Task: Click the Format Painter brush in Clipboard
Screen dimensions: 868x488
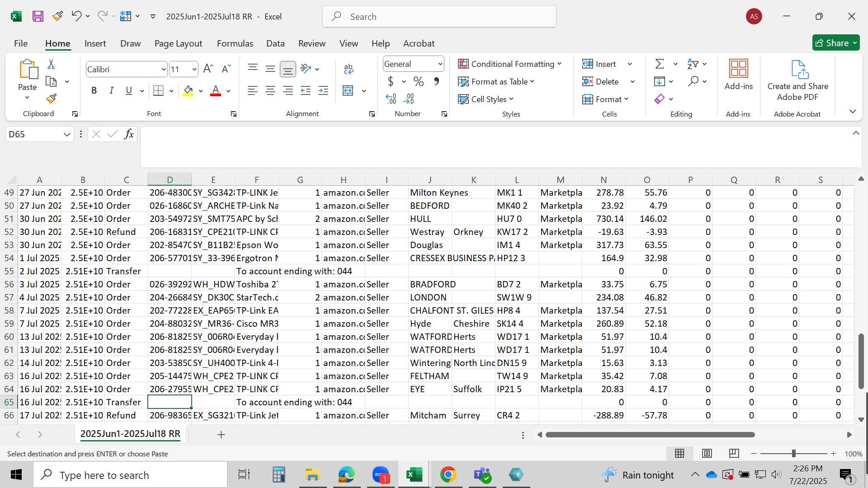Action: click(x=51, y=98)
